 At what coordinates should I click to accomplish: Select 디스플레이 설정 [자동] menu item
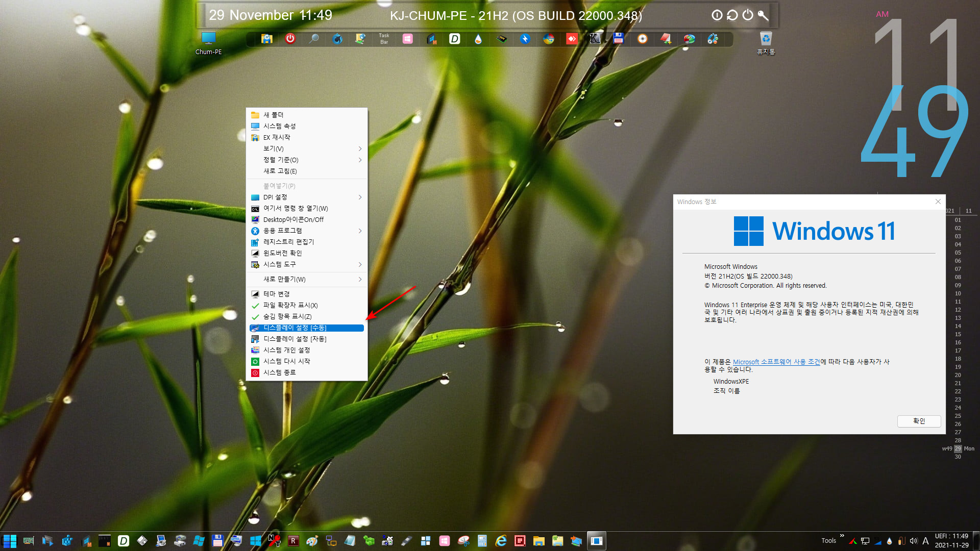306,339
